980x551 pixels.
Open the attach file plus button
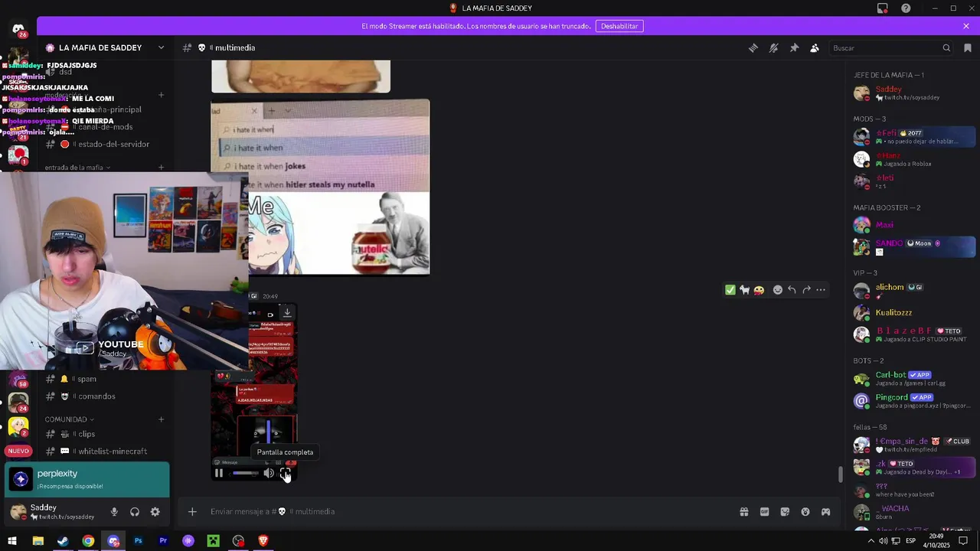[x=192, y=511]
